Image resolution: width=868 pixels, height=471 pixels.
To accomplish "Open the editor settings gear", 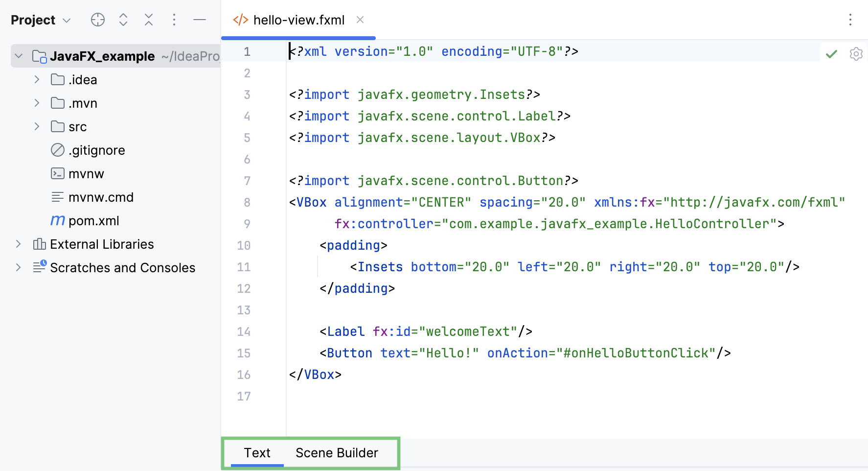I will pos(856,54).
